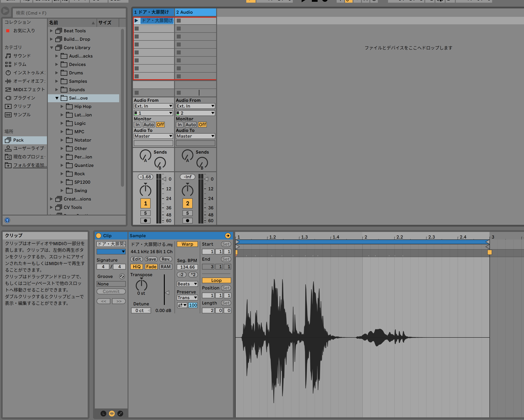Toggle the Sample box show/hide button
The height and width of the screenshot is (420, 524).
click(112, 413)
